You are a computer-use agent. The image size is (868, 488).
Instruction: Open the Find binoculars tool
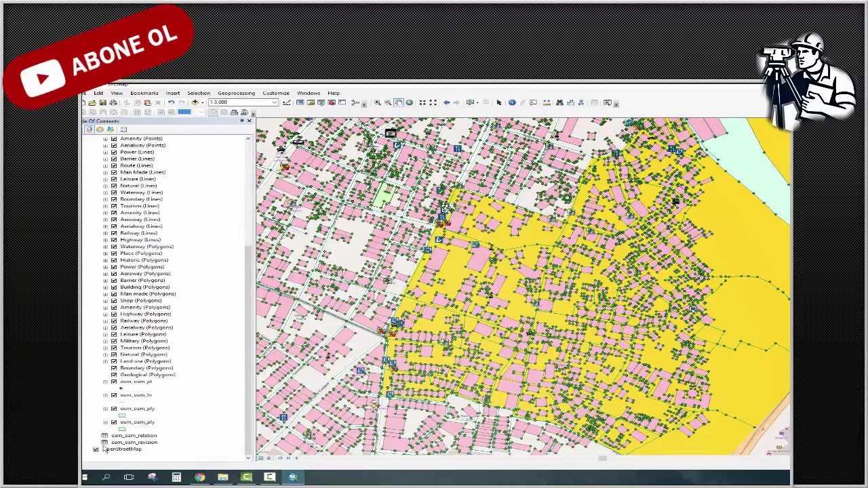559,102
